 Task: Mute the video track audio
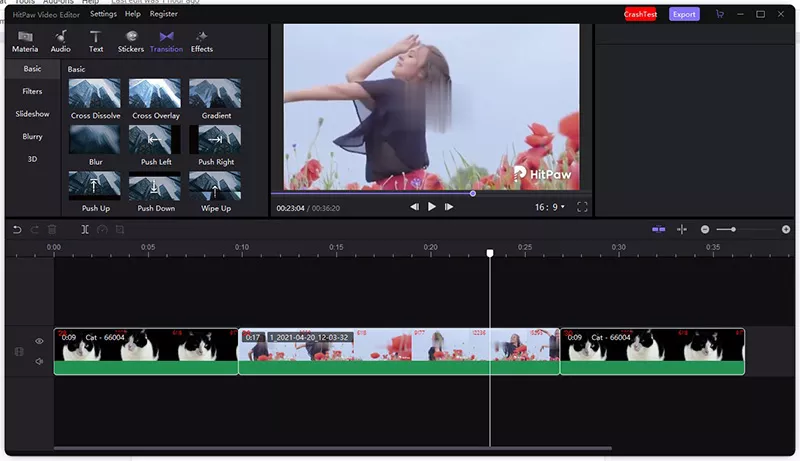coord(40,361)
